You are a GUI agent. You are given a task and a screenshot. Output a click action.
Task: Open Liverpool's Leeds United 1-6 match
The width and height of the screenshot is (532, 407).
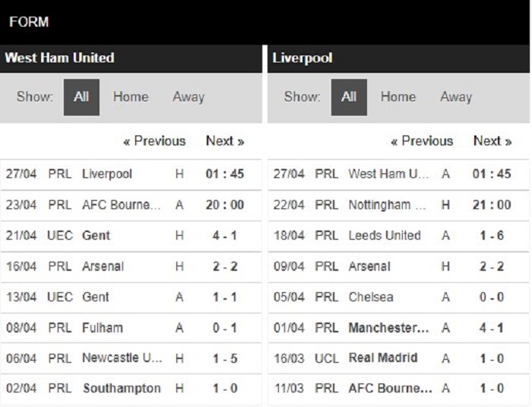[385, 236]
